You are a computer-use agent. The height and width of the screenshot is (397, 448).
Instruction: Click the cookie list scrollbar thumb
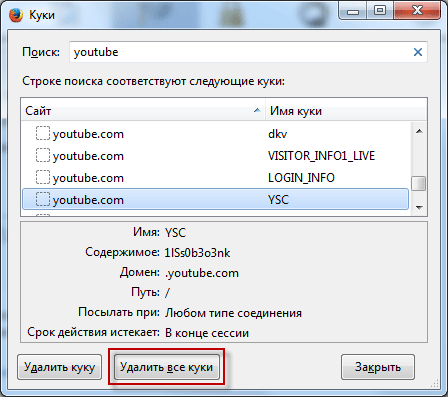click(419, 183)
